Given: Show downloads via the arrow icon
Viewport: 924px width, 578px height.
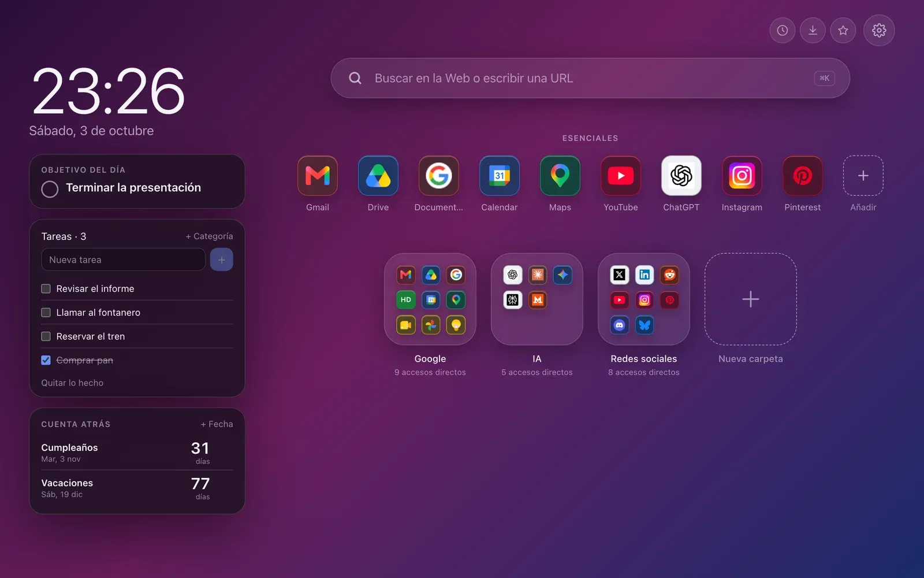Looking at the screenshot, I should 813,30.
